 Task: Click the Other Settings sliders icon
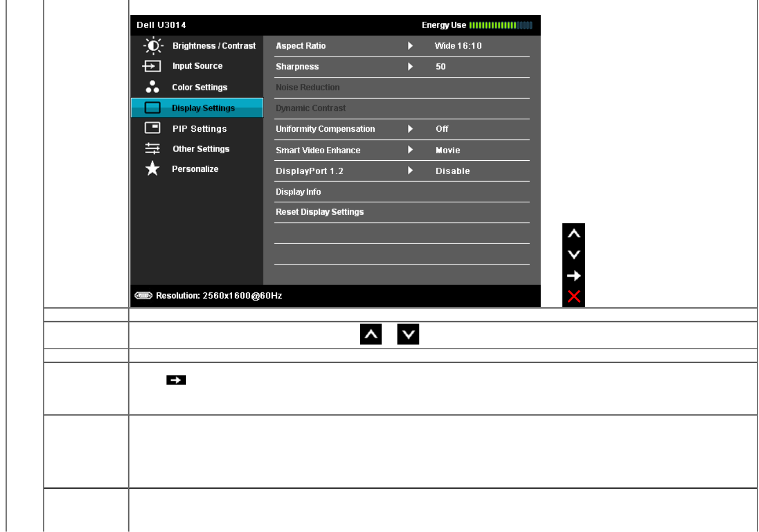coord(153,148)
